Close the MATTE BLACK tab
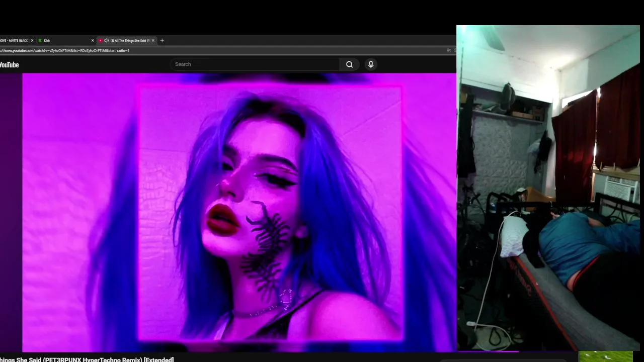 point(32,40)
